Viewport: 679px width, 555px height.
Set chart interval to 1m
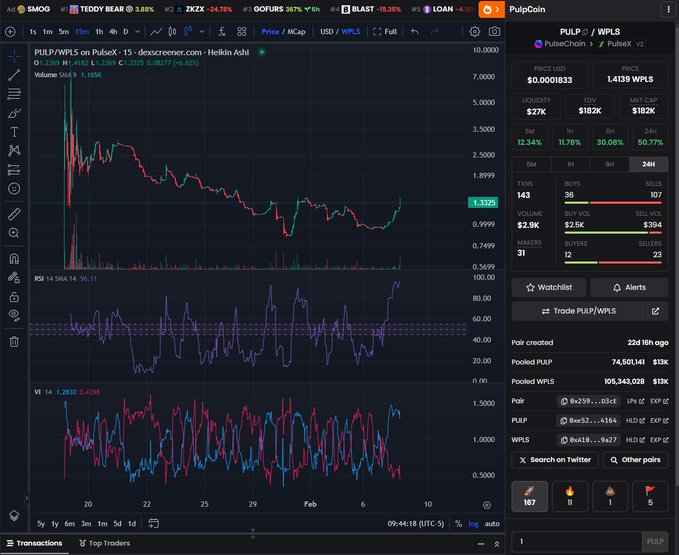[x=48, y=32]
